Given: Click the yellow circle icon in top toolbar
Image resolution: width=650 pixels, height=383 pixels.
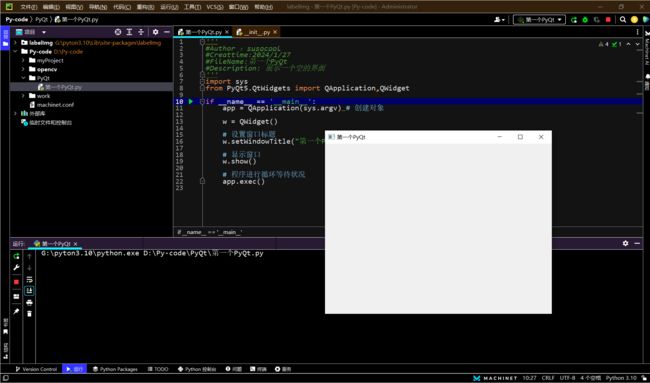Looking at the screenshot, I should [x=634, y=19].
